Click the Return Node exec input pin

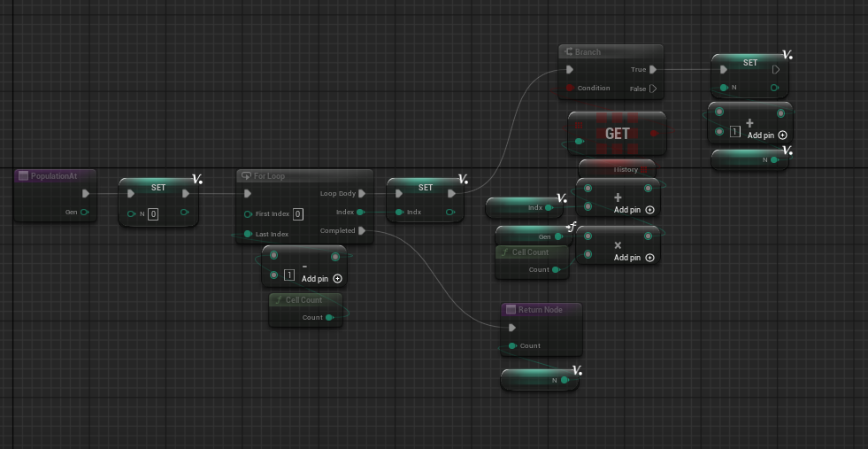click(x=512, y=328)
